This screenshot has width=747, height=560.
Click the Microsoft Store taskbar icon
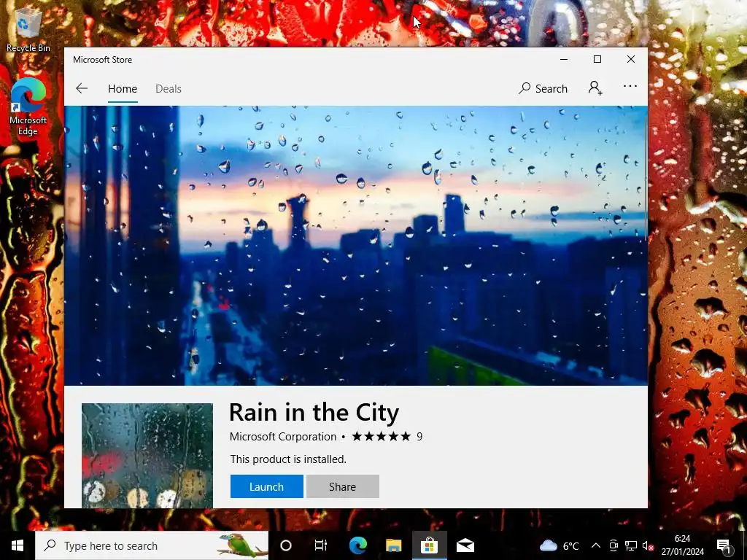(x=429, y=545)
